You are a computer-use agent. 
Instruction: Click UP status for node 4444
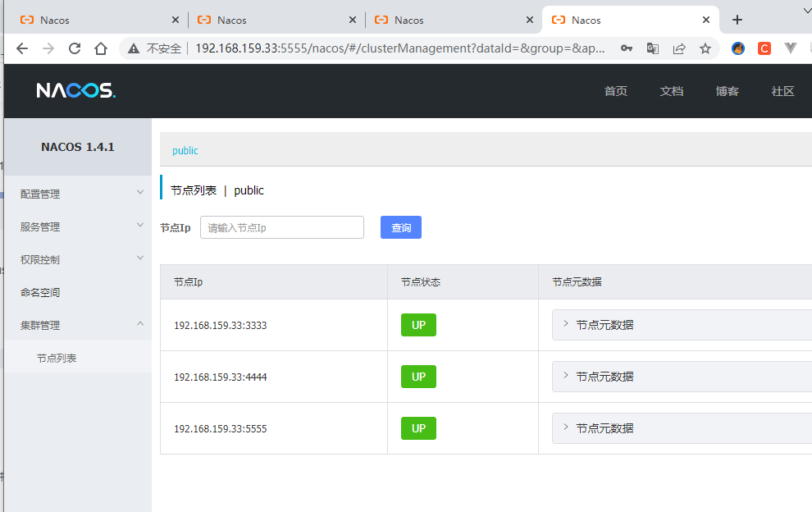click(x=418, y=377)
